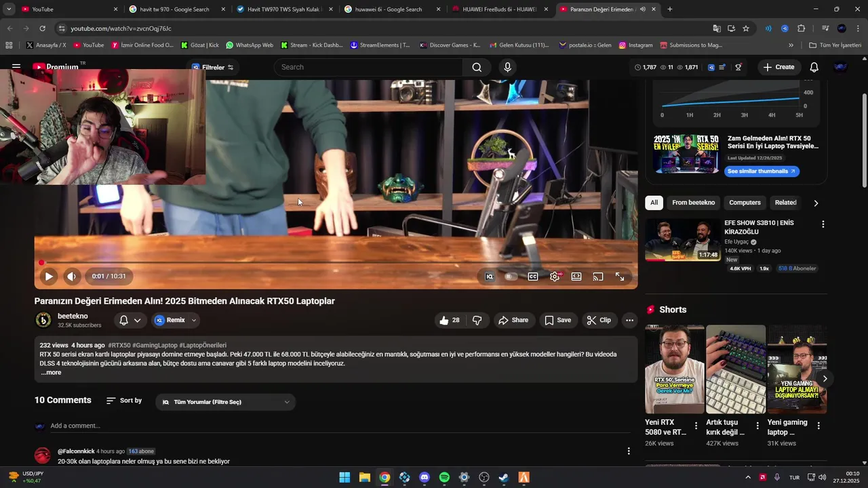Select the From beetekno chip
This screenshot has height=488, width=868.
click(693, 203)
